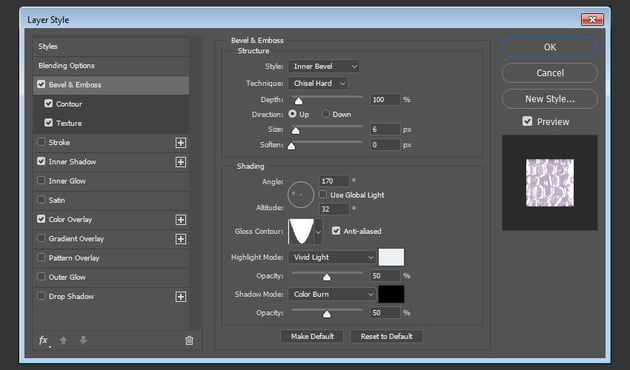Click the Cancel button
This screenshot has width=630, height=370.
[550, 73]
